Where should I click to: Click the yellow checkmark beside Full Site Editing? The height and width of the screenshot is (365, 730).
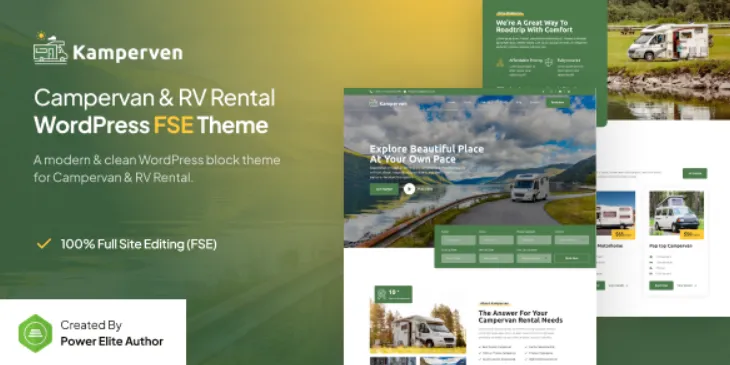pos(44,243)
